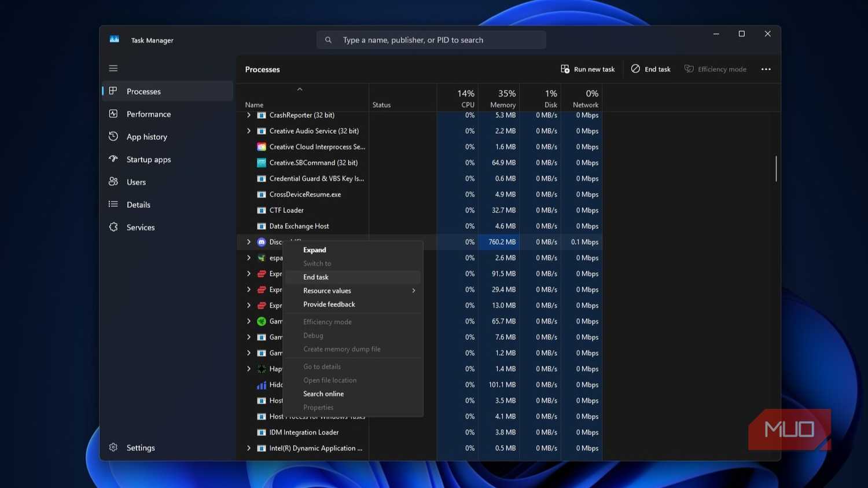Click the Startup apps gauge icon
This screenshot has width=868, height=488.
pos(113,159)
